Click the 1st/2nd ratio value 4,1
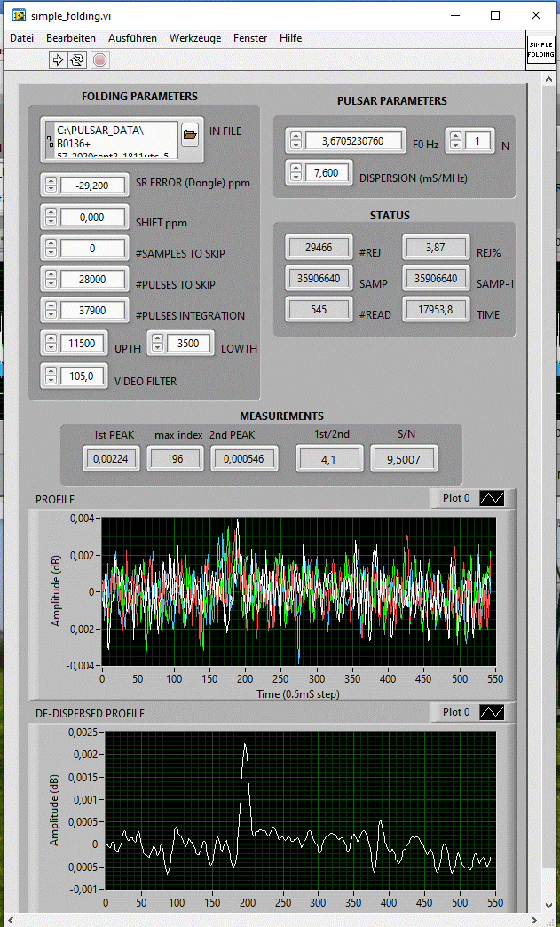This screenshot has width=560, height=927. click(x=329, y=458)
